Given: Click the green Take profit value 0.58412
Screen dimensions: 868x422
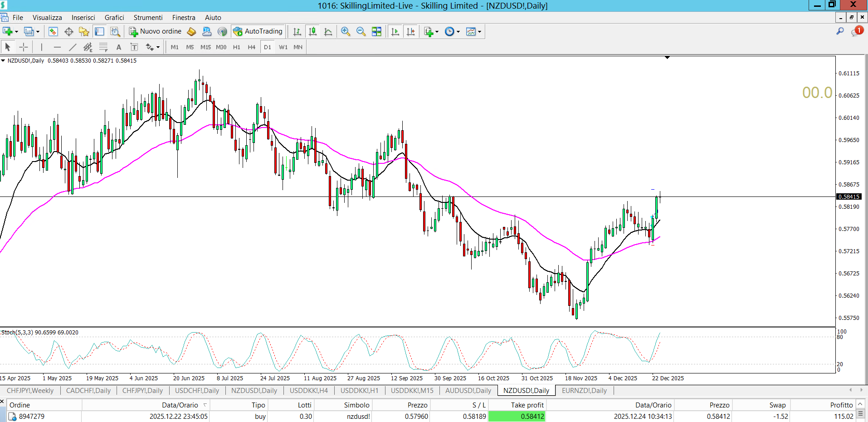Looking at the screenshot, I should [517, 416].
